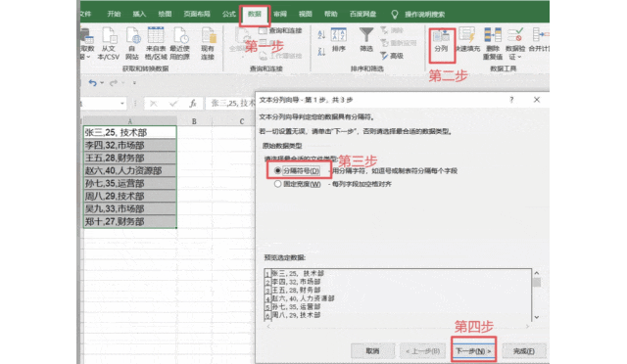Select cell 周八,29,技术部

coord(130,196)
